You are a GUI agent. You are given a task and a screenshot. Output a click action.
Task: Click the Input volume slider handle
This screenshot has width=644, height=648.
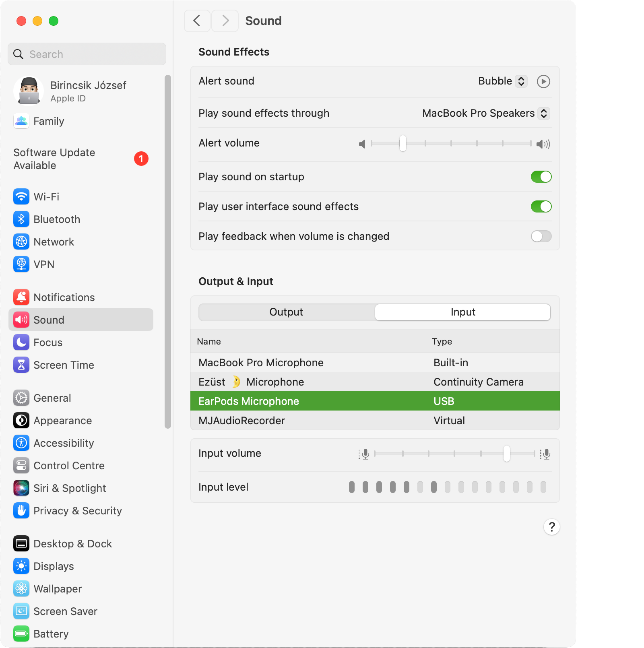coord(506,454)
